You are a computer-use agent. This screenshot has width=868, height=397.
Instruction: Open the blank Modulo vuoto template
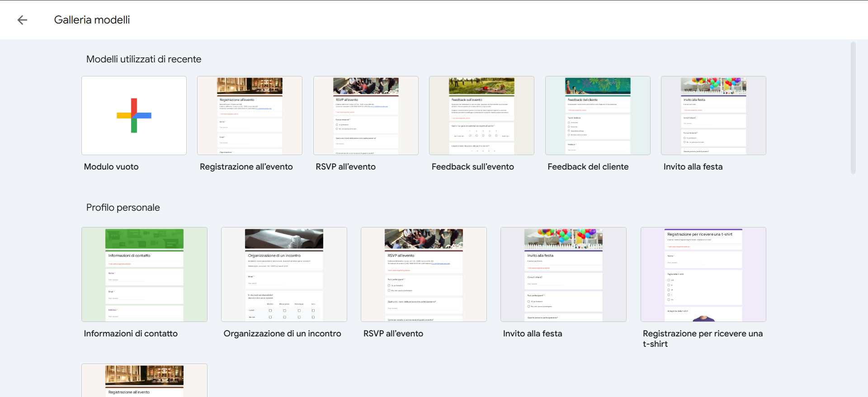coord(134,115)
